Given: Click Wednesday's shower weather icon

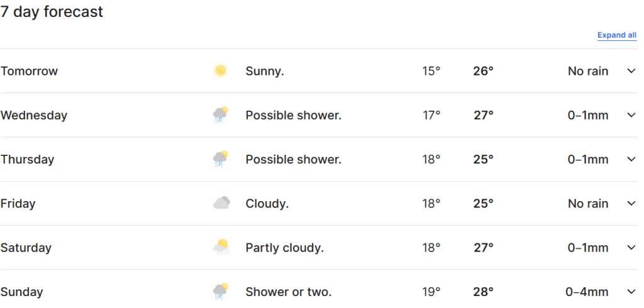Looking at the screenshot, I should [220, 115].
